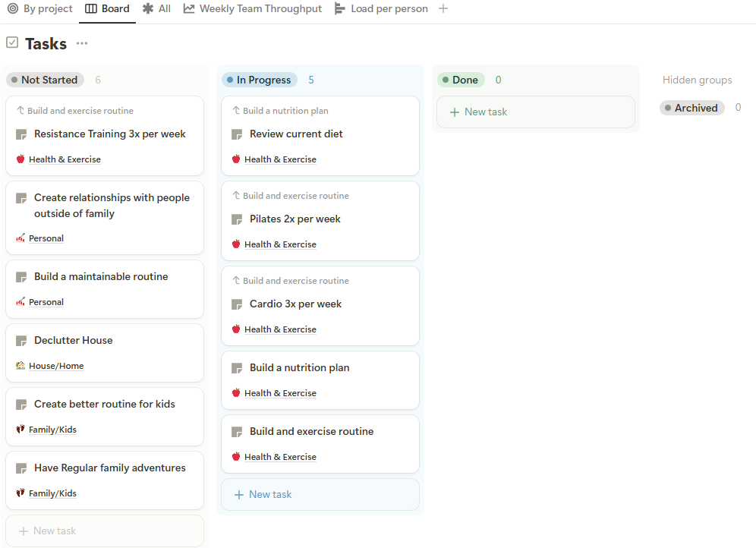The width and height of the screenshot is (756, 548).
Task: Click the plus icon to add a view
Action: coord(443,9)
